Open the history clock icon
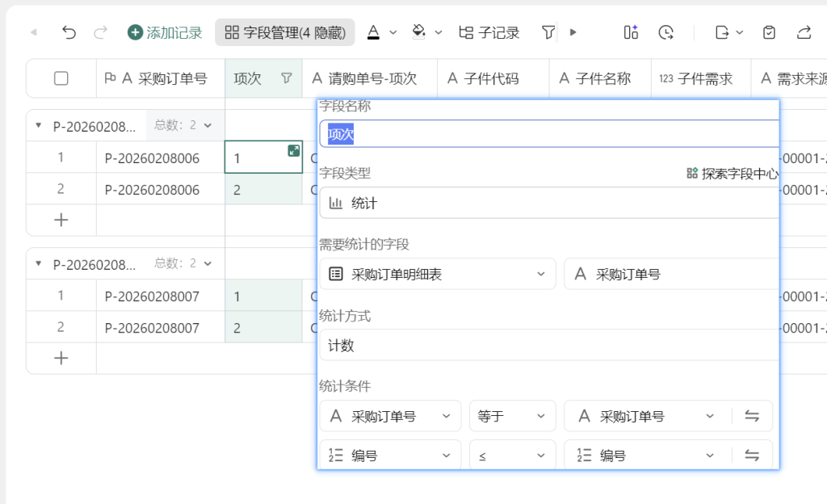 click(665, 32)
